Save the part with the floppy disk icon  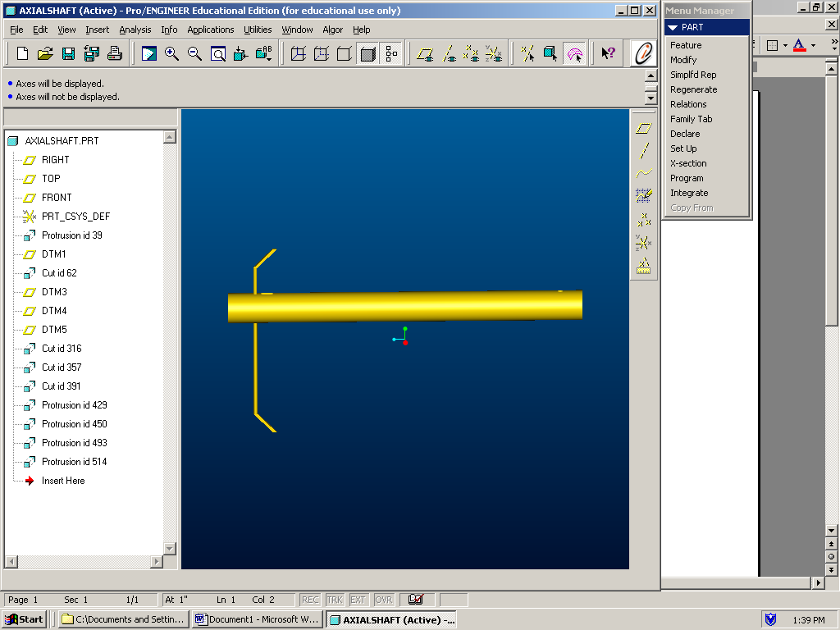click(x=69, y=53)
